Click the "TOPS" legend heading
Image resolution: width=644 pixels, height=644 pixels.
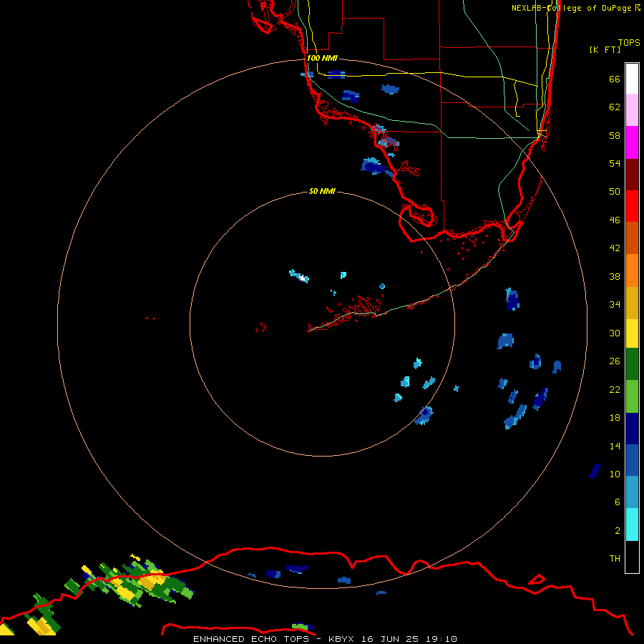(x=629, y=42)
